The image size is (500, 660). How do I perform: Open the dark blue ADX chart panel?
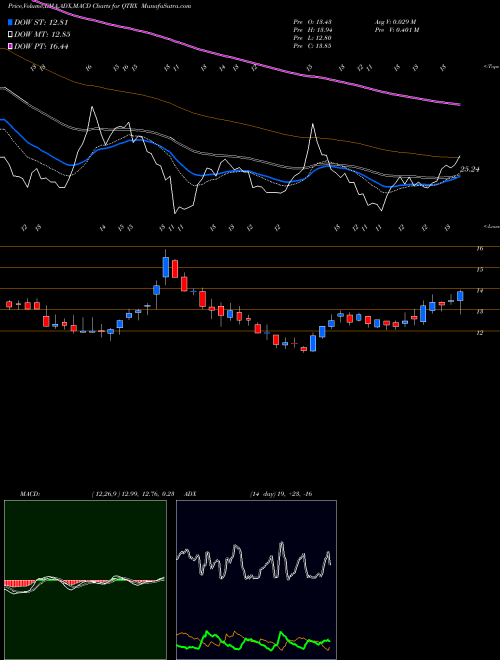coord(256,580)
